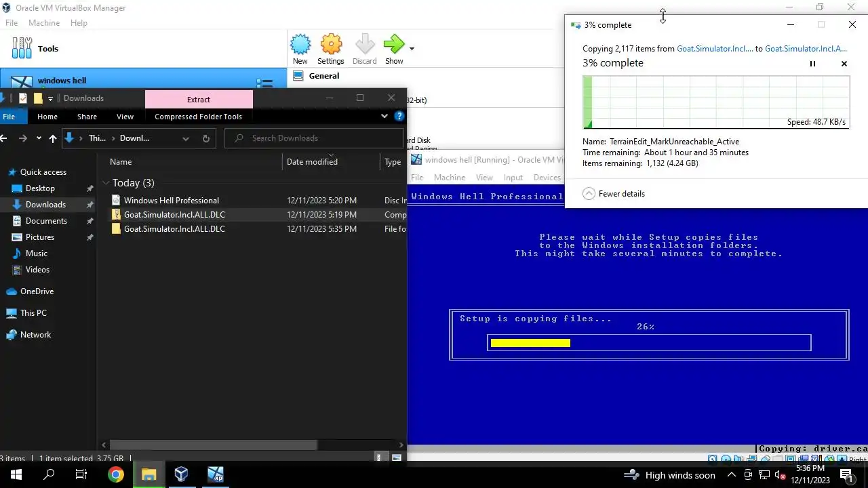Refresh the Downloads folder
This screenshot has height=488, width=868.
click(x=206, y=138)
